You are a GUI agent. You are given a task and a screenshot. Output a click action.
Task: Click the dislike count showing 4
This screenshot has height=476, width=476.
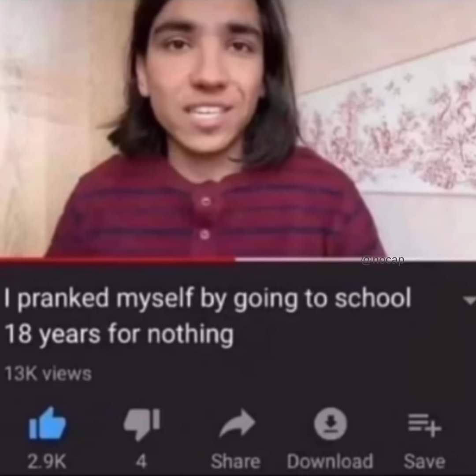141,461
